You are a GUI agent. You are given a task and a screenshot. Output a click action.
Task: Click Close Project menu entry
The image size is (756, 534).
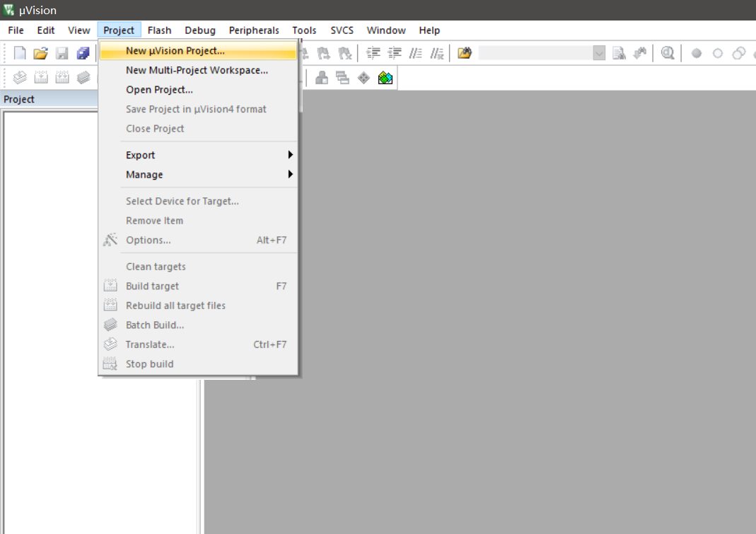coord(198,129)
